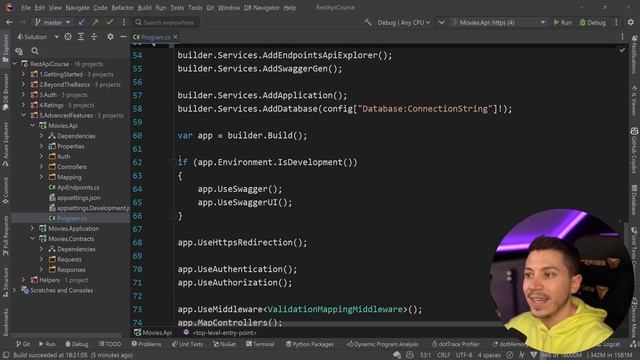Open Dynamic Program Analysis window
This screenshot has height=360, width=640.
(382, 344)
